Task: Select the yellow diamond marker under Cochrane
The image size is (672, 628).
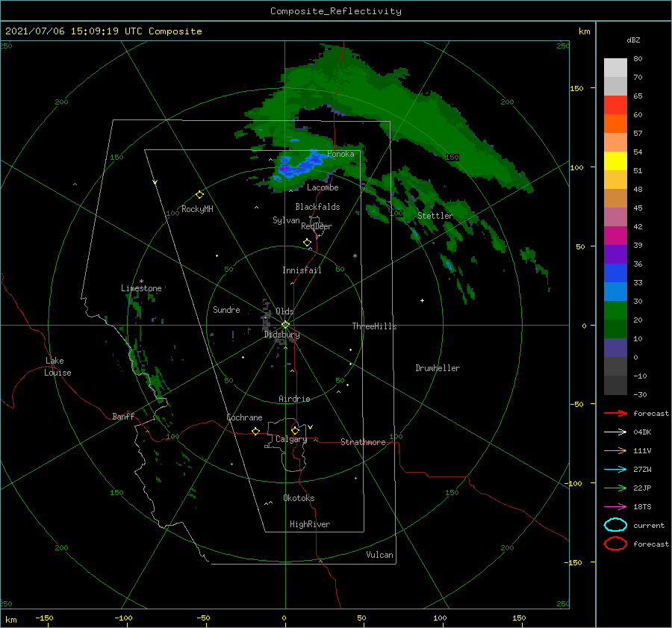Action: 255,431
